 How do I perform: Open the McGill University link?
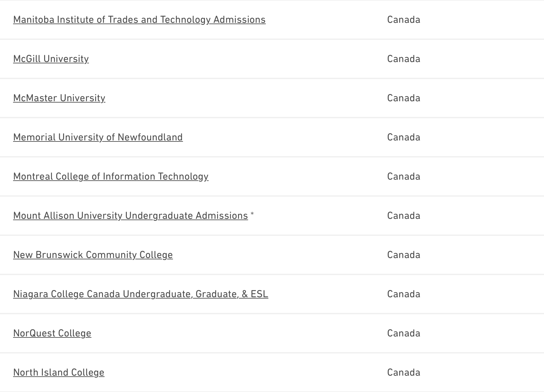click(x=51, y=59)
